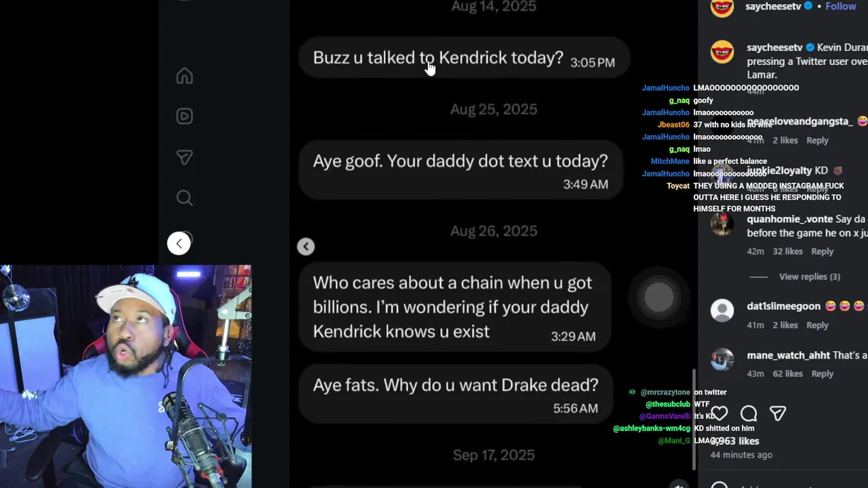The width and height of the screenshot is (868, 488).
Task: Select message 'Aye goof. Your daddy dot text'
Action: [460, 169]
